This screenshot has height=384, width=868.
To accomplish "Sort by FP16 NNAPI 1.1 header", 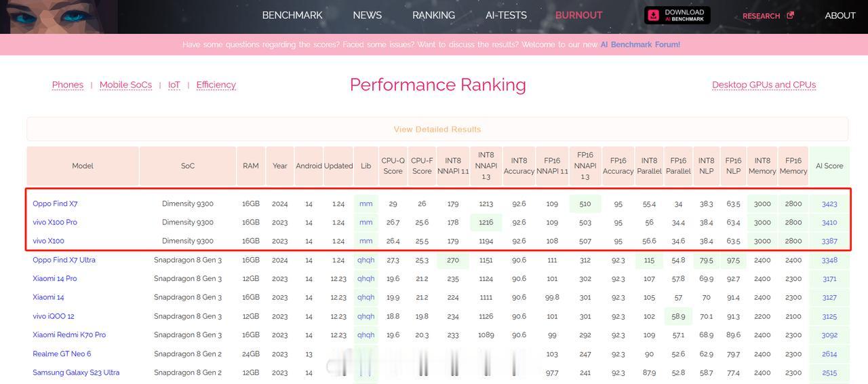I will tap(552, 166).
